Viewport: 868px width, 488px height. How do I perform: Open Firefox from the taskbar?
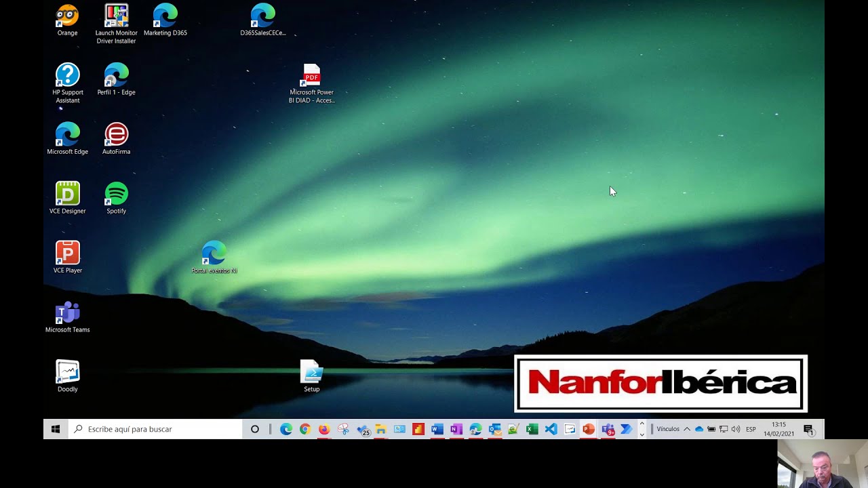[324, 429]
